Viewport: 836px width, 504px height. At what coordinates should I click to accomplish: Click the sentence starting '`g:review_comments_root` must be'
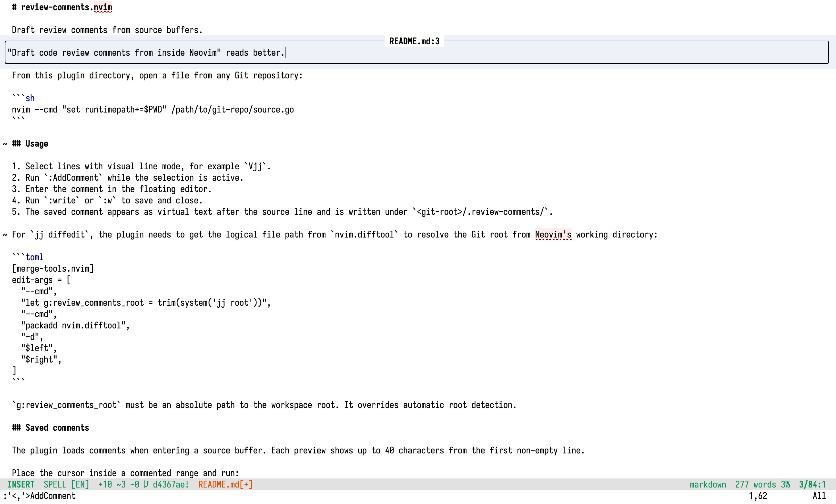pos(264,405)
